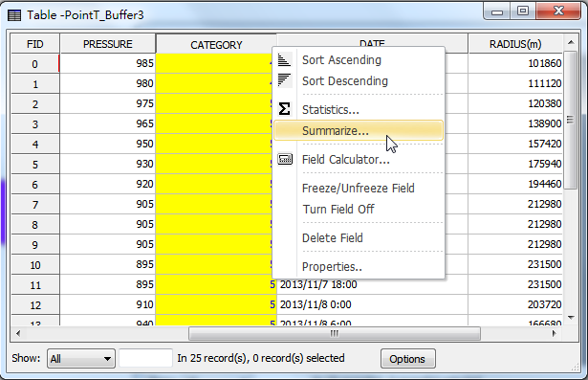The height and width of the screenshot is (380, 588).
Task: Click the vertical scrollbar thumb
Action: tap(571, 120)
